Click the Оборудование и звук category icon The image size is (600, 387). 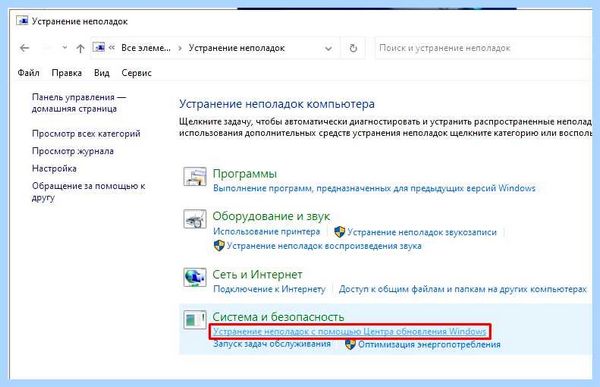(195, 219)
